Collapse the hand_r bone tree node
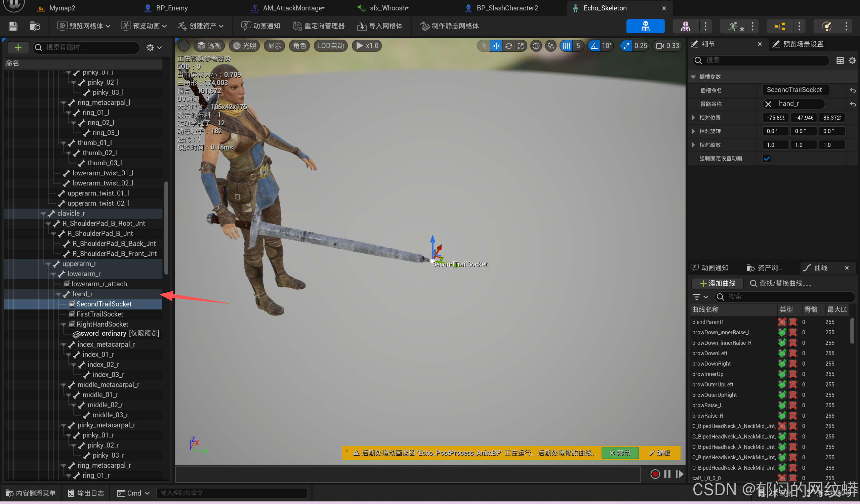The width and height of the screenshot is (860, 504). coord(58,294)
